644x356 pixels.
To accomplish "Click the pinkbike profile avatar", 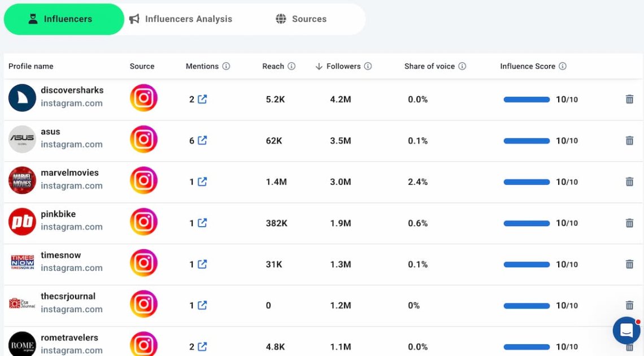I will coord(21,222).
